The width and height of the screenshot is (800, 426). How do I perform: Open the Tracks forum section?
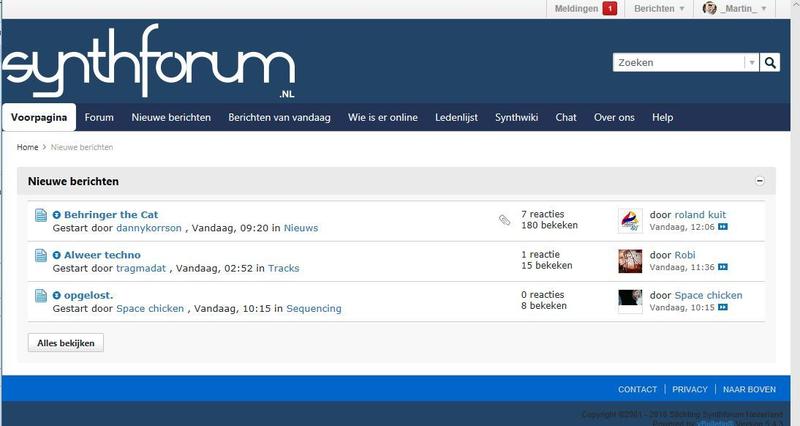[284, 268]
